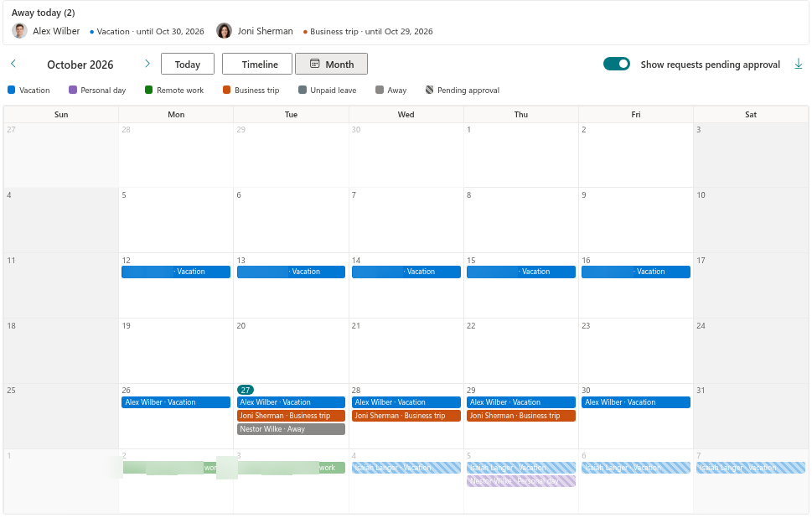
Task: Open Alex Wilber Vacation event on the 26th
Action: (x=176, y=402)
